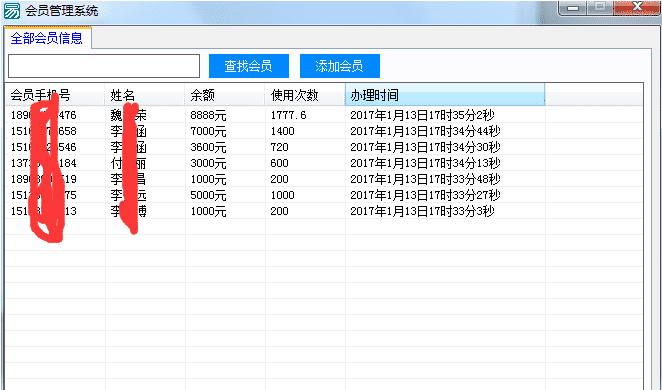662x390 pixels.
Task: Select the balance cell 3600元
Action: tap(208, 147)
